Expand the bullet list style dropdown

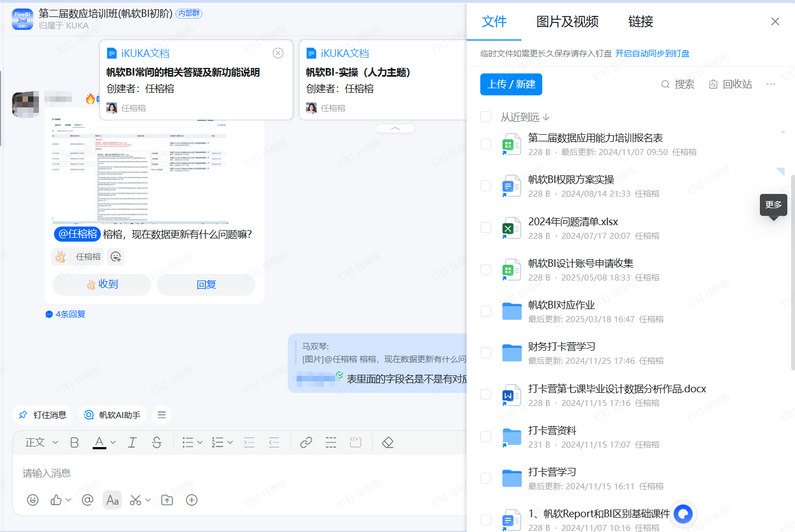tap(200, 443)
